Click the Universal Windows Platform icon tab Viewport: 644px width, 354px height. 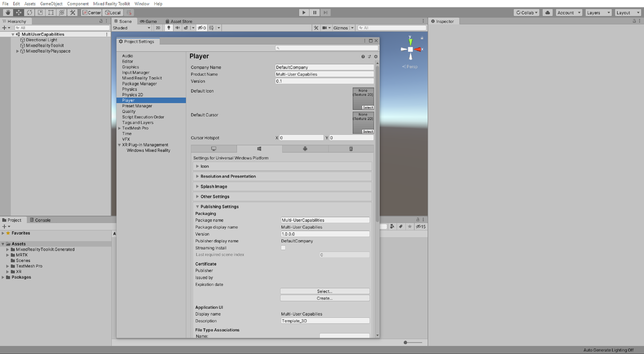pyautogui.click(x=259, y=149)
